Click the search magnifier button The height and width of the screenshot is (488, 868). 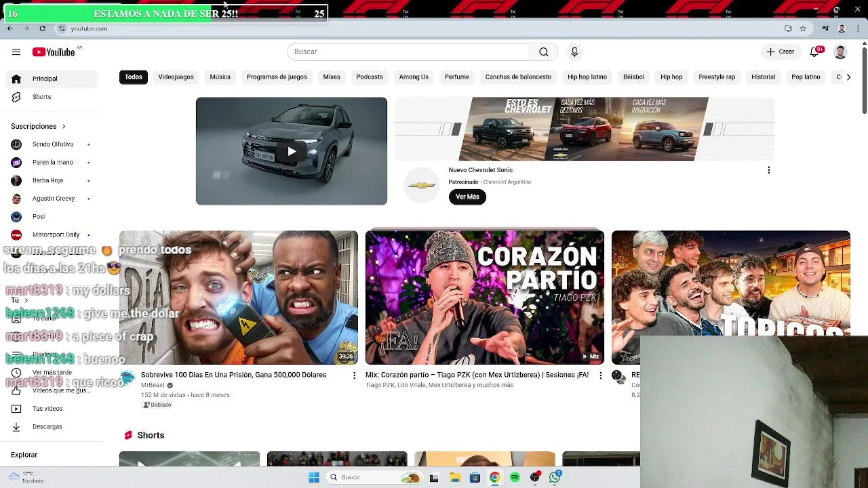[x=544, y=52]
